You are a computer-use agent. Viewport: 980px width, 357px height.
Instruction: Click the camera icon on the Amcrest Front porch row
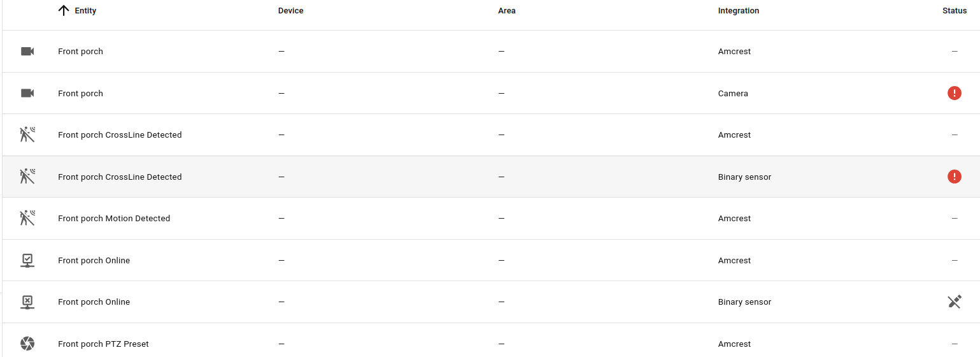[27, 52]
